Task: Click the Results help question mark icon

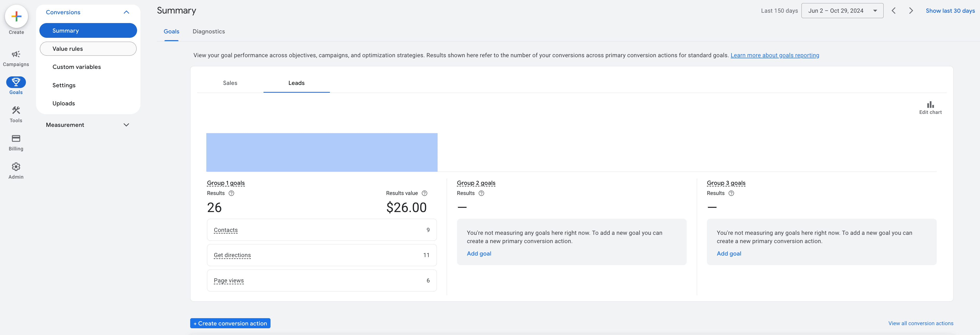Action: click(232, 193)
